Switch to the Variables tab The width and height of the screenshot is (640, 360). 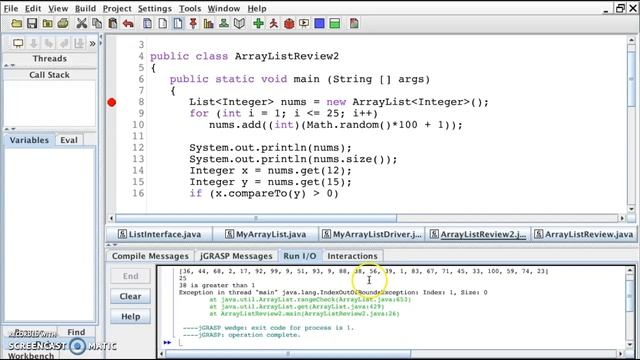(29, 140)
